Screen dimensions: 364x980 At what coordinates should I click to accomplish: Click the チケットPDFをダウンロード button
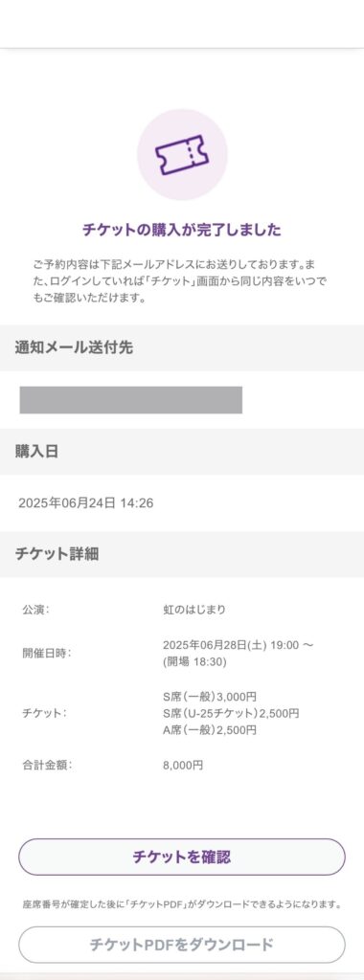click(182, 945)
